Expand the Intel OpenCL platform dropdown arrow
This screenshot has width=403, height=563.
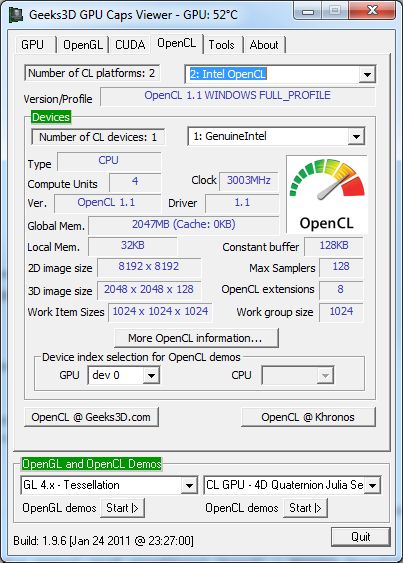(x=367, y=74)
